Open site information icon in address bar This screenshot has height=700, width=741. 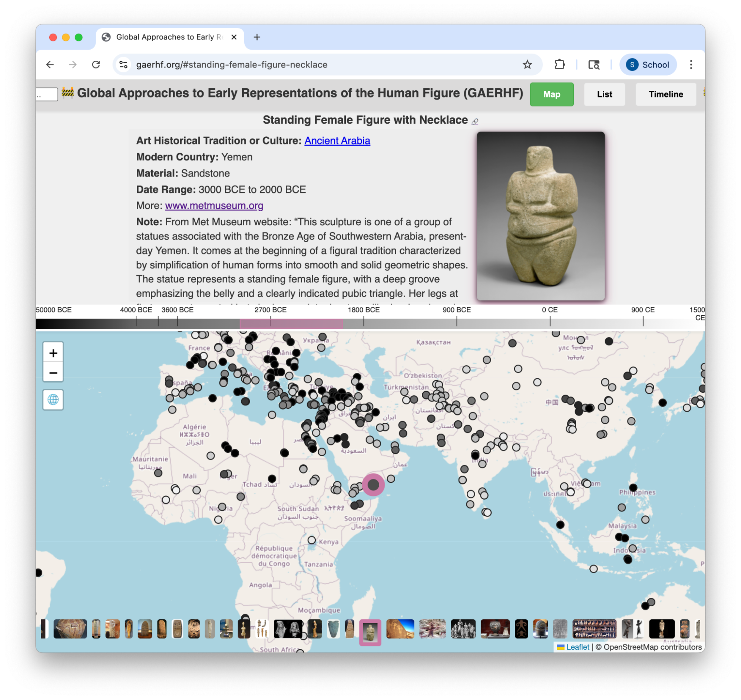[123, 64]
